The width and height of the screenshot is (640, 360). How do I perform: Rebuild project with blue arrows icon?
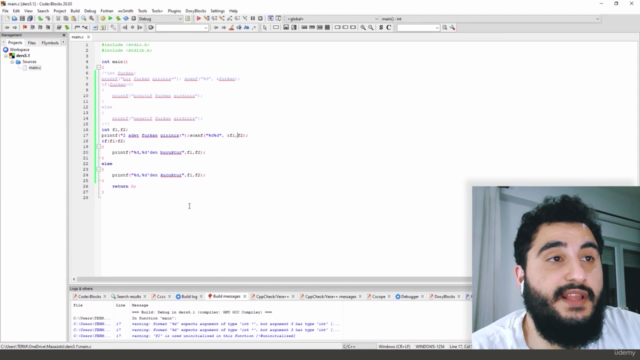pyautogui.click(x=126, y=18)
